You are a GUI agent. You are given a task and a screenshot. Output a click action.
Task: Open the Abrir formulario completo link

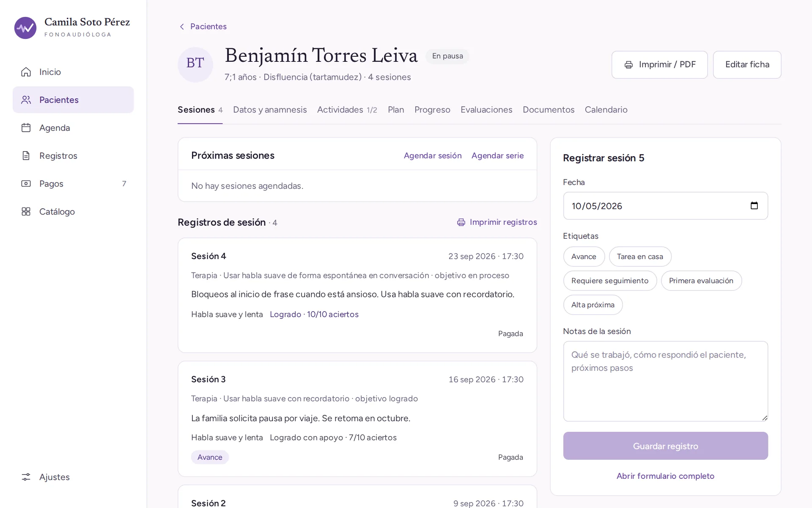[x=665, y=476]
